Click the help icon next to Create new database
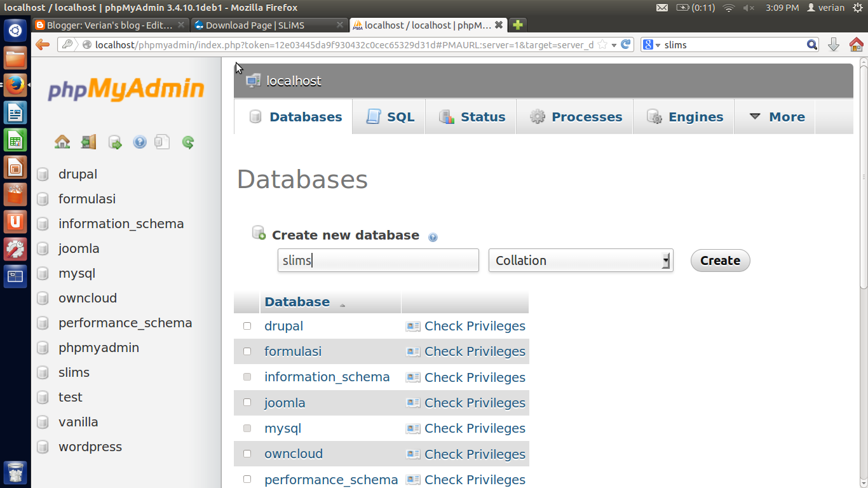Screen dimensions: 868x488 [433, 237]
